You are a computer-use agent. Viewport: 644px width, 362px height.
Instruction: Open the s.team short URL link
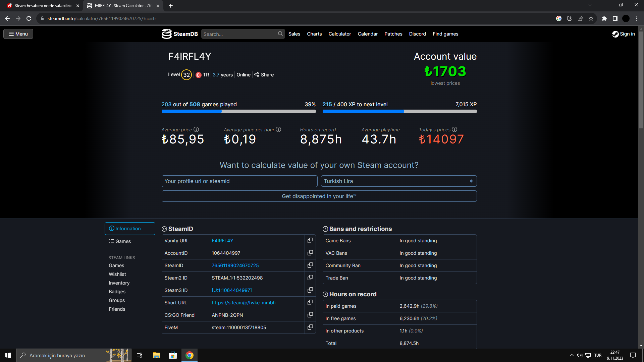point(244,303)
